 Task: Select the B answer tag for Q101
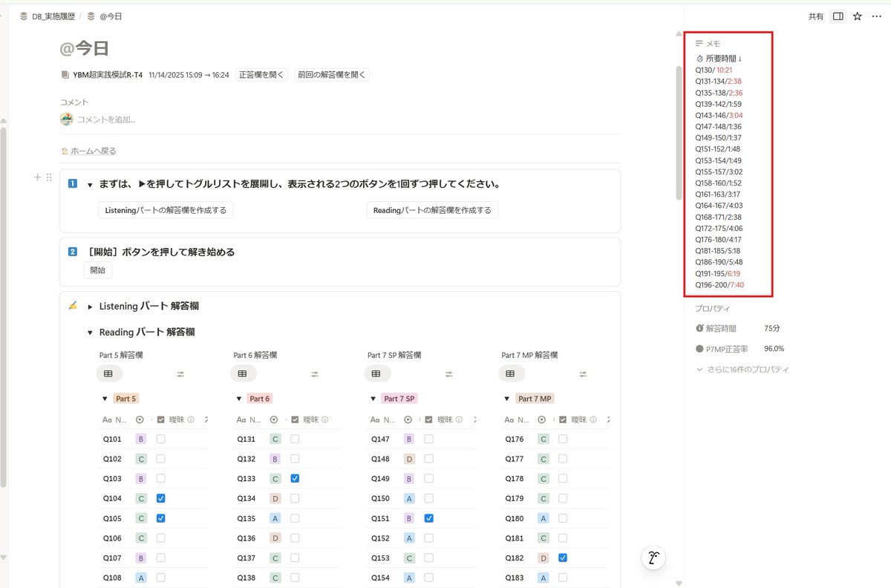click(x=140, y=439)
